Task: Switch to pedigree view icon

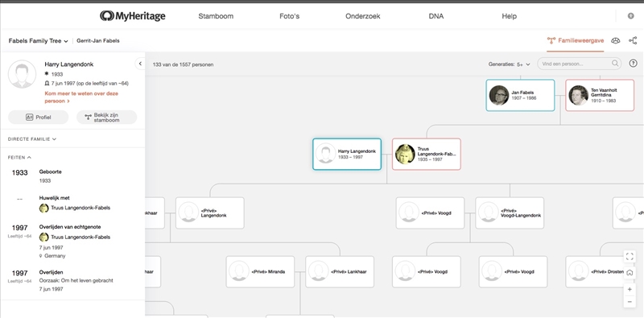Action: point(633,41)
